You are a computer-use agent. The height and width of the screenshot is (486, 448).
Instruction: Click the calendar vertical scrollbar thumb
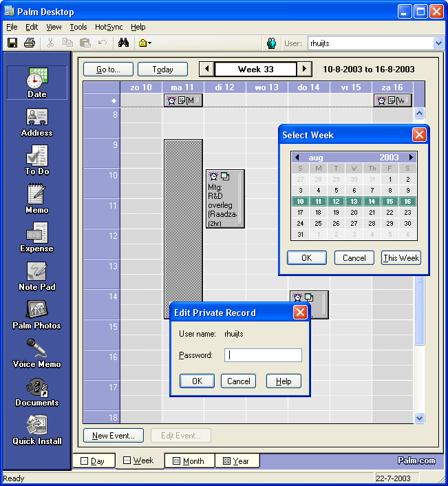419,310
